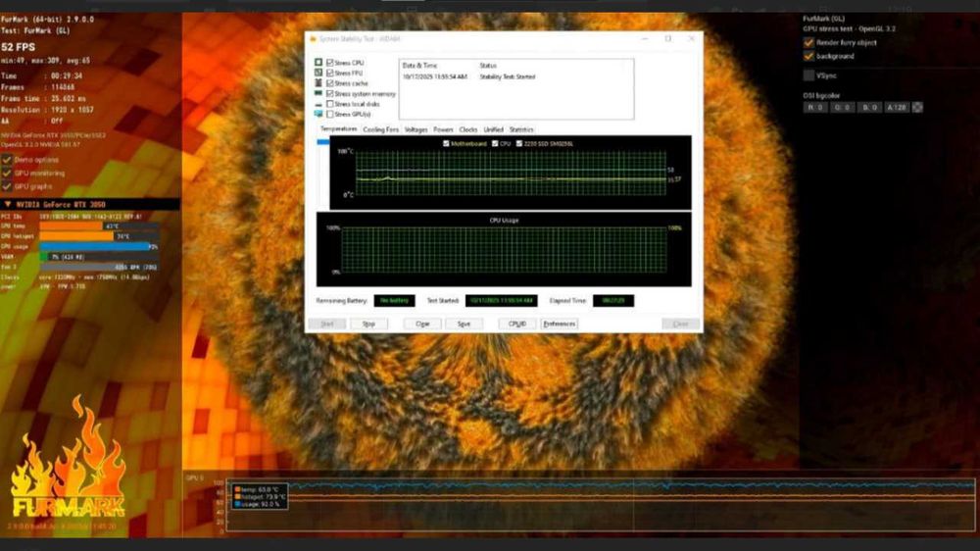Click the fan speed RPM bar
This screenshot has width=980, height=551.
(x=99, y=267)
